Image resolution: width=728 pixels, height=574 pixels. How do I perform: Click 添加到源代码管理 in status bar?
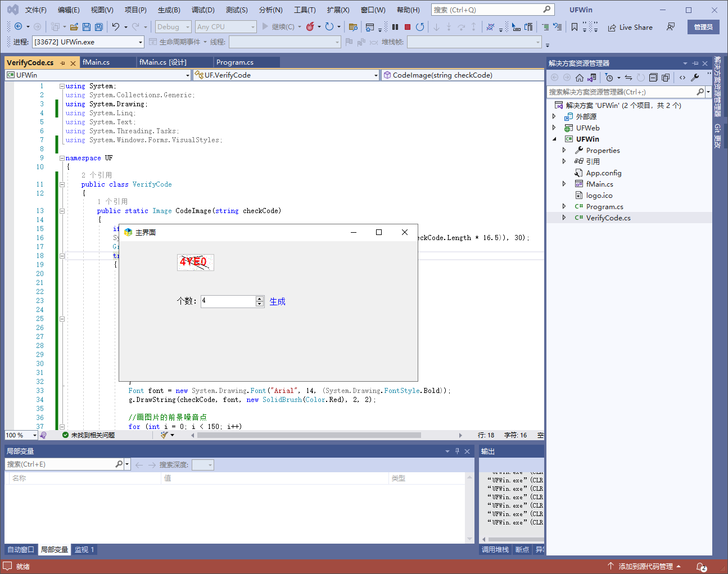645,566
